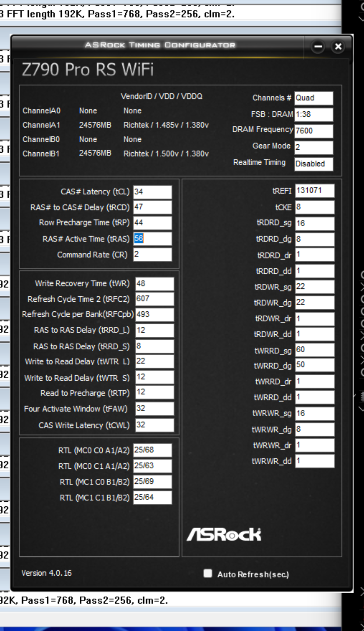The height and width of the screenshot is (631, 364).
Task: Click the tRDRD_dr value field
Action: click(315, 255)
